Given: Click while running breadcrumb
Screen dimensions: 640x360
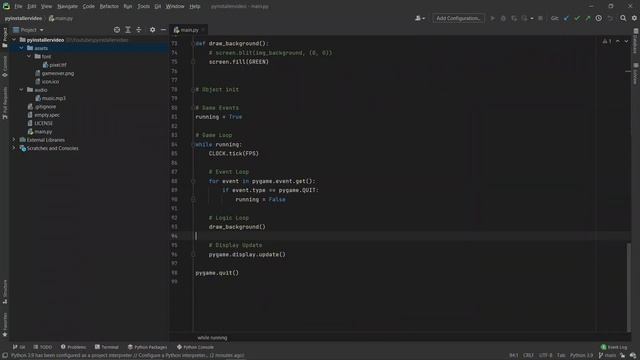Looking at the screenshot, I should (212, 338).
